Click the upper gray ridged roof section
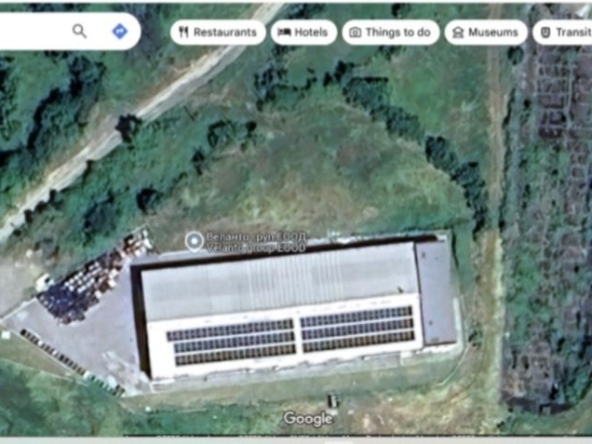The height and width of the screenshot is (444, 592). tap(279, 281)
